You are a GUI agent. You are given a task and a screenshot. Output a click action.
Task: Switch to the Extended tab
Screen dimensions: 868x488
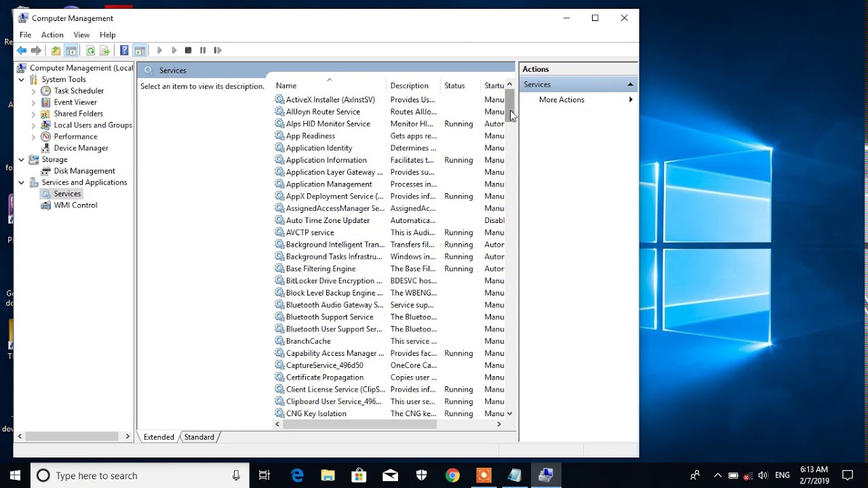(x=159, y=437)
